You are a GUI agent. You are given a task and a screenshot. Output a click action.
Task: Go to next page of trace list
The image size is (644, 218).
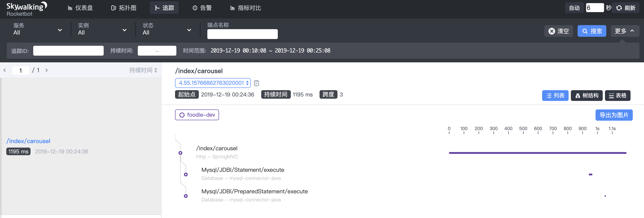tap(46, 70)
